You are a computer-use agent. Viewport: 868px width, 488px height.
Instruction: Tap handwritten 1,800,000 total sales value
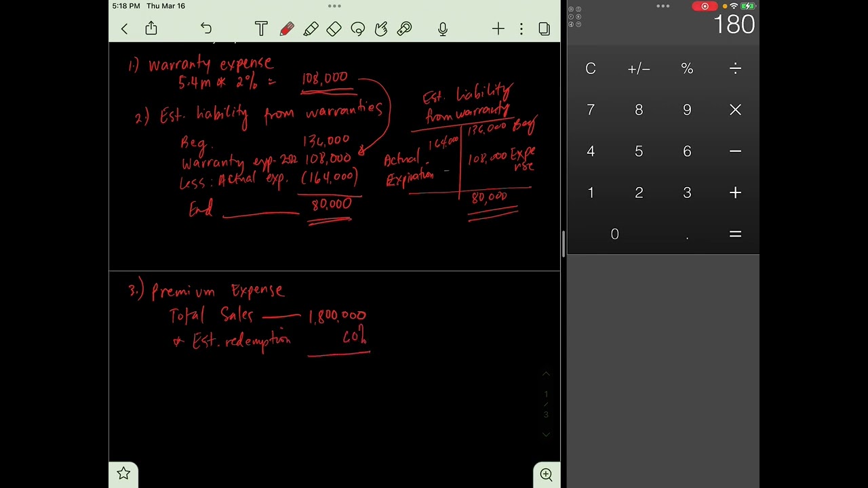337,316
